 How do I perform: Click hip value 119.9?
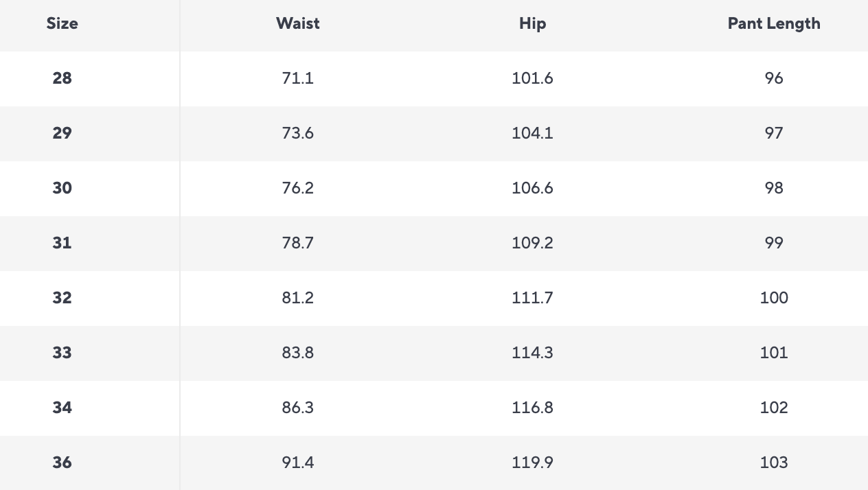[532, 463]
